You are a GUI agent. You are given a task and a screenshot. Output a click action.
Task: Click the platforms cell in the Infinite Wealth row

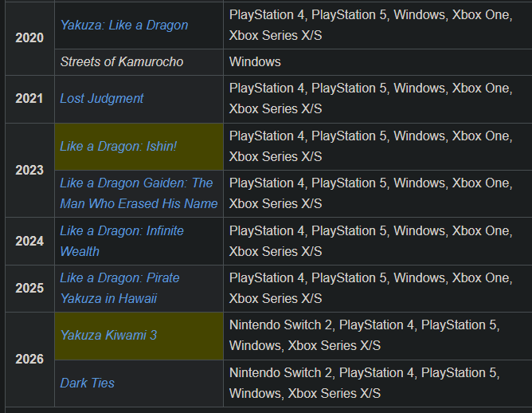tap(377, 241)
